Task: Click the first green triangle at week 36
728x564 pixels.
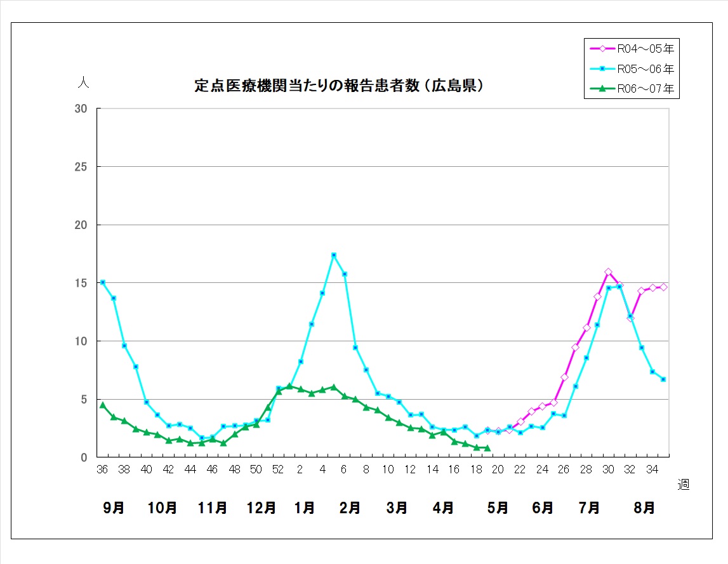Action: [x=103, y=405]
